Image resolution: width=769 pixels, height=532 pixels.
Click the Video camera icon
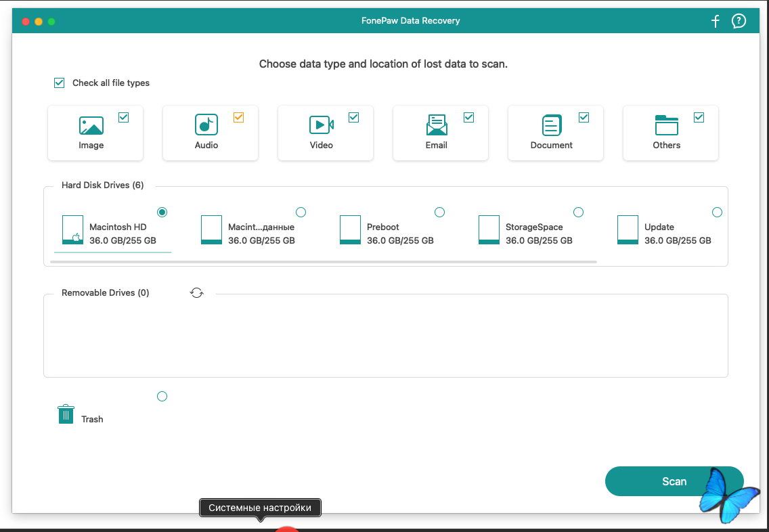pos(321,125)
